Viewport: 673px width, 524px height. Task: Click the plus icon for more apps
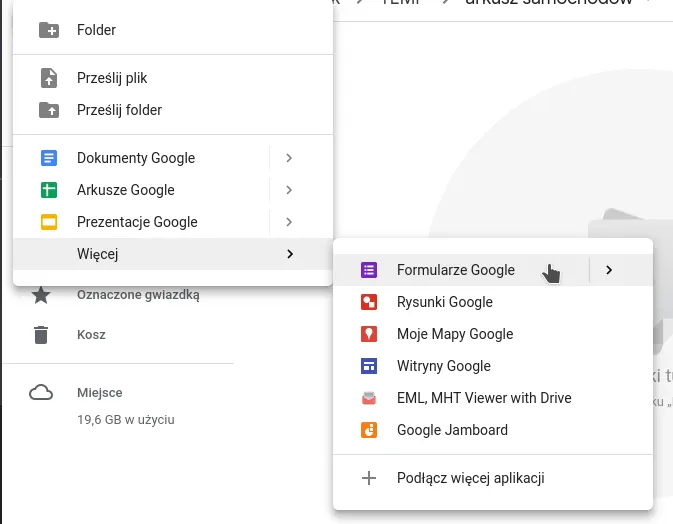(x=369, y=478)
